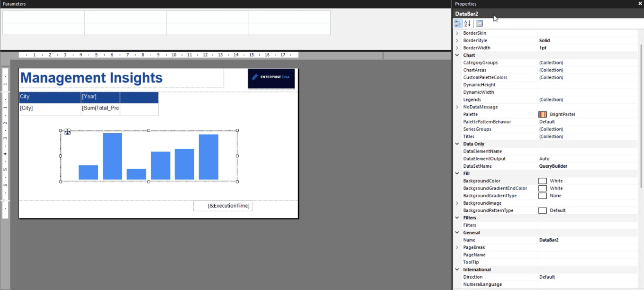Viewport: 644px width, 290px height.
Task: Click the Parameters panel header
Action: pyautogui.click(x=226, y=4)
